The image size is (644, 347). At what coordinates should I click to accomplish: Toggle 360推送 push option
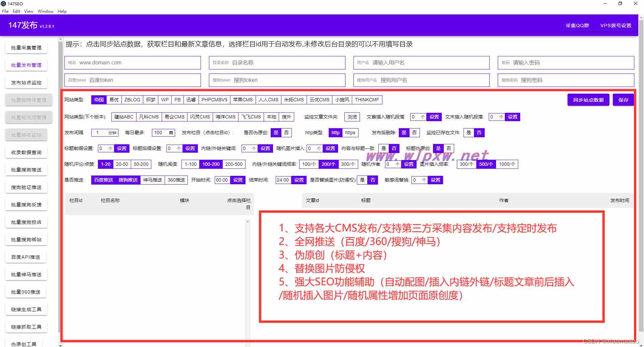(176, 180)
